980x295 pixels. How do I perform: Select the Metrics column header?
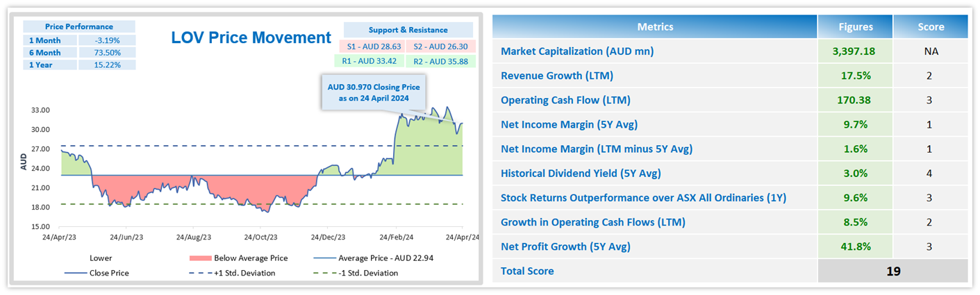click(655, 27)
